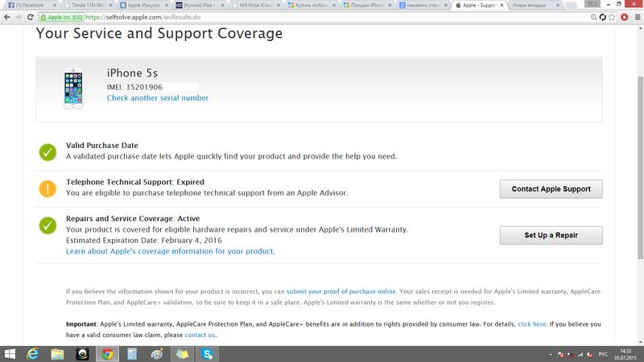Viewport: 644px width, 362px height.
Task: Click the circular arrows extension icon
Action: pyautogui.click(x=602, y=17)
